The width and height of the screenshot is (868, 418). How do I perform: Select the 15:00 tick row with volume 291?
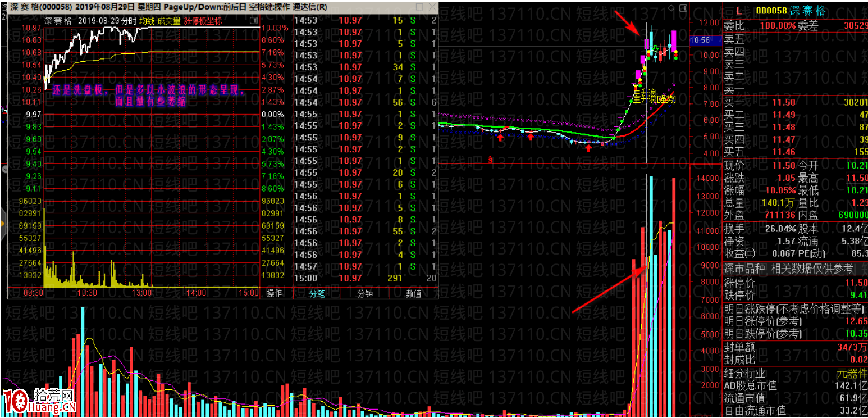(365, 278)
